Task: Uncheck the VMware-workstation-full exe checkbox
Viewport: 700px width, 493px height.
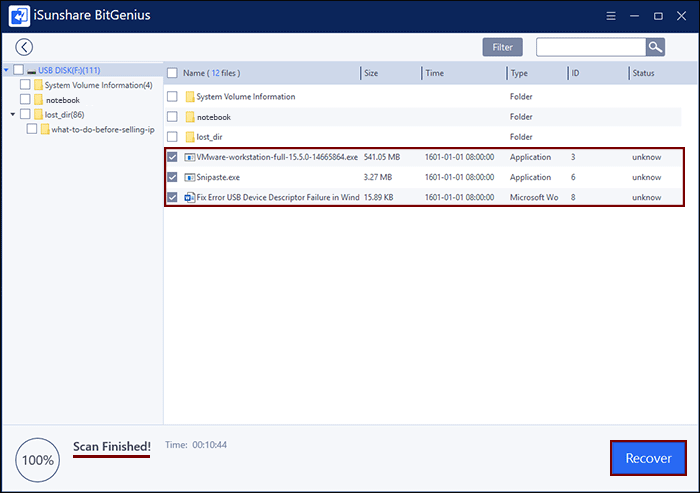Action: (172, 157)
